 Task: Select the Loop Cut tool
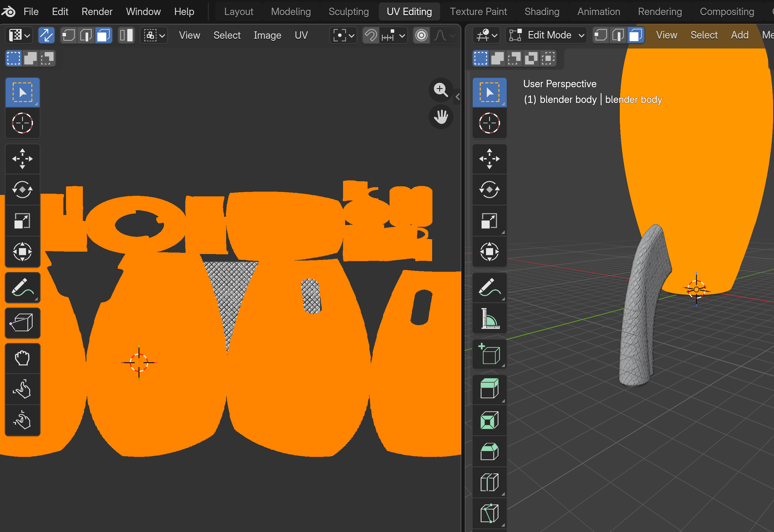click(x=490, y=482)
